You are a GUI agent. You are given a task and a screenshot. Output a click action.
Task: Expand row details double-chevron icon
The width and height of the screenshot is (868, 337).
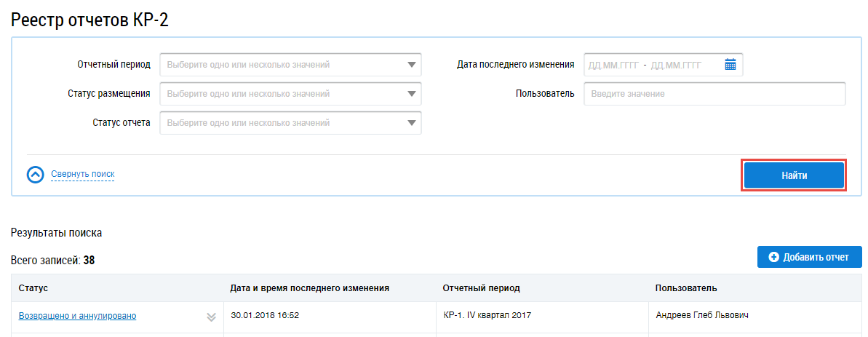211,317
